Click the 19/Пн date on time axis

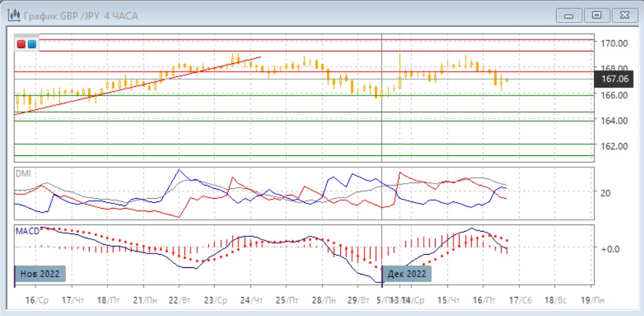click(x=591, y=300)
